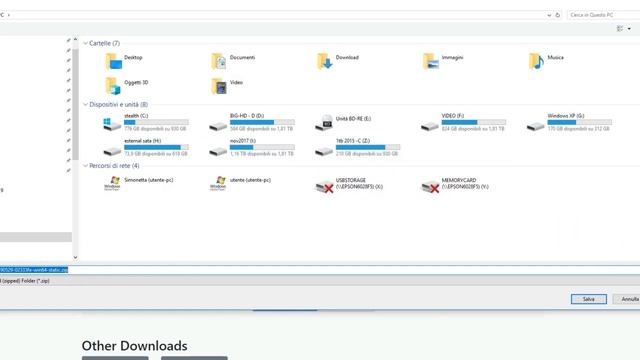640x360 pixels.
Task: Select the Windows XP (G:) drive
Action: point(569,122)
